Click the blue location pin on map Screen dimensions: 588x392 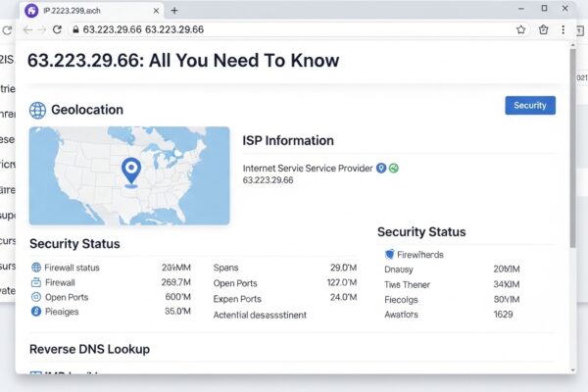pos(130,171)
